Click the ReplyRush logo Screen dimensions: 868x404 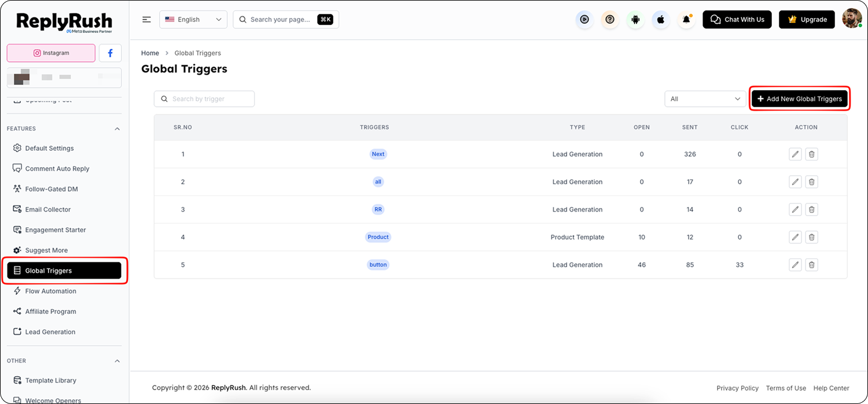[x=65, y=23]
